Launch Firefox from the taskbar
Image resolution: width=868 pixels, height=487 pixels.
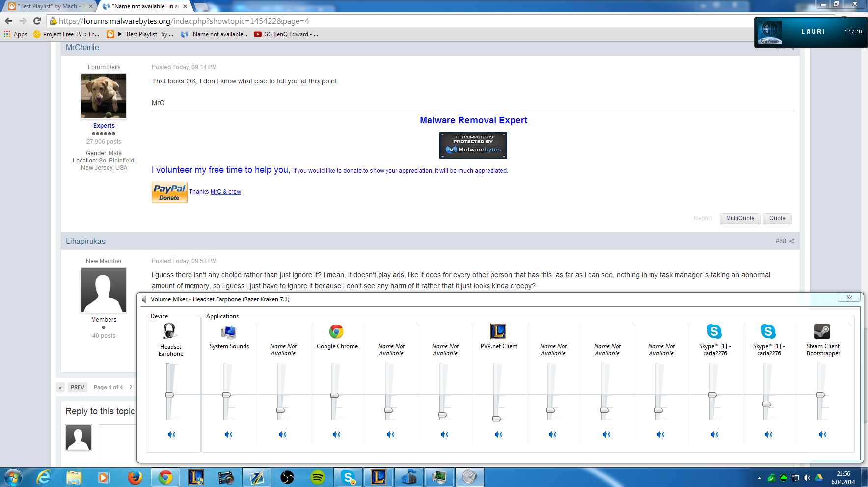(135, 477)
